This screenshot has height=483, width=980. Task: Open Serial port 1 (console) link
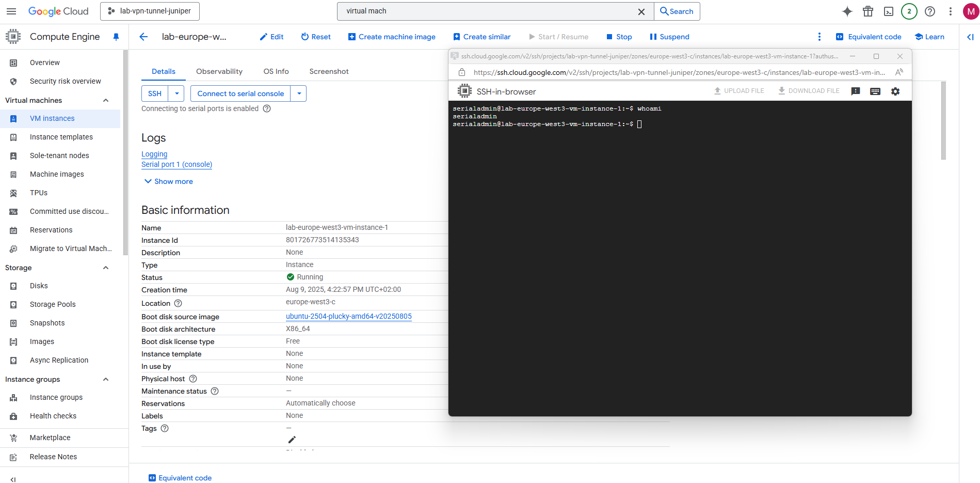click(x=176, y=164)
